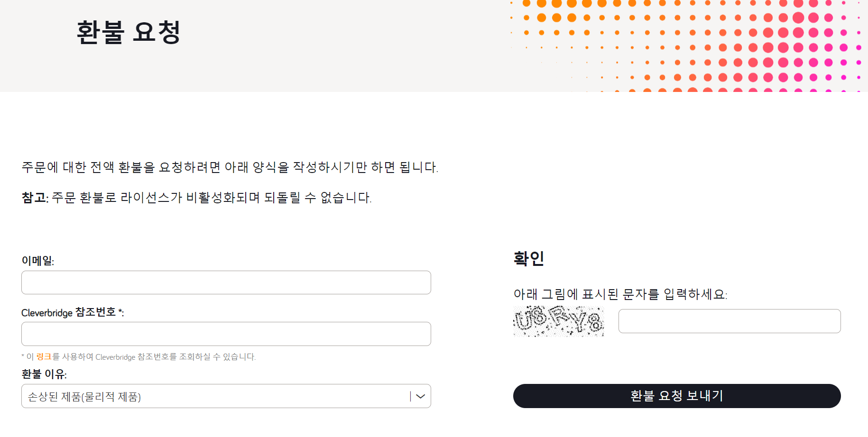Click the chevron arrow on the reason dropdown
Viewport: 868px width, 437px height.
click(419, 396)
